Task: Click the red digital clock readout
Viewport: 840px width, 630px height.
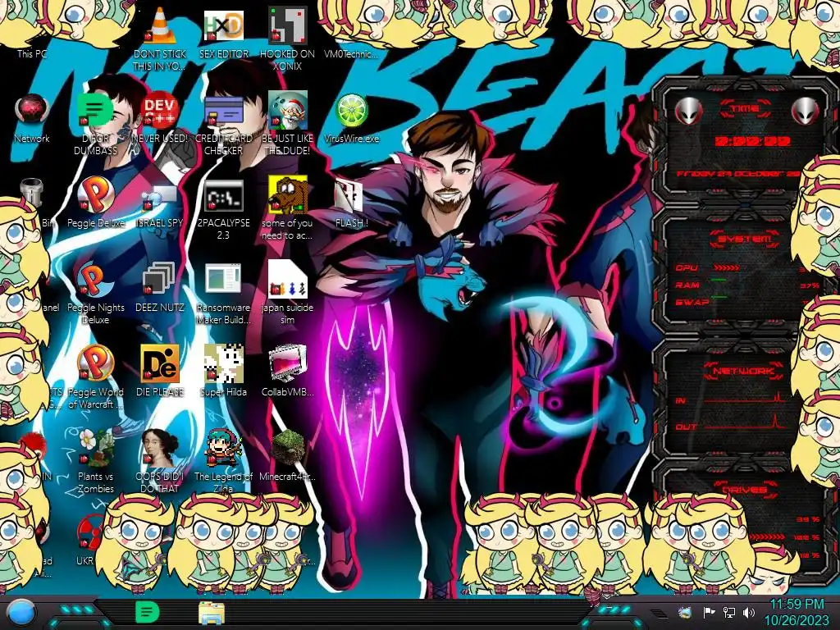Action: pyautogui.click(x=752, y=141)
